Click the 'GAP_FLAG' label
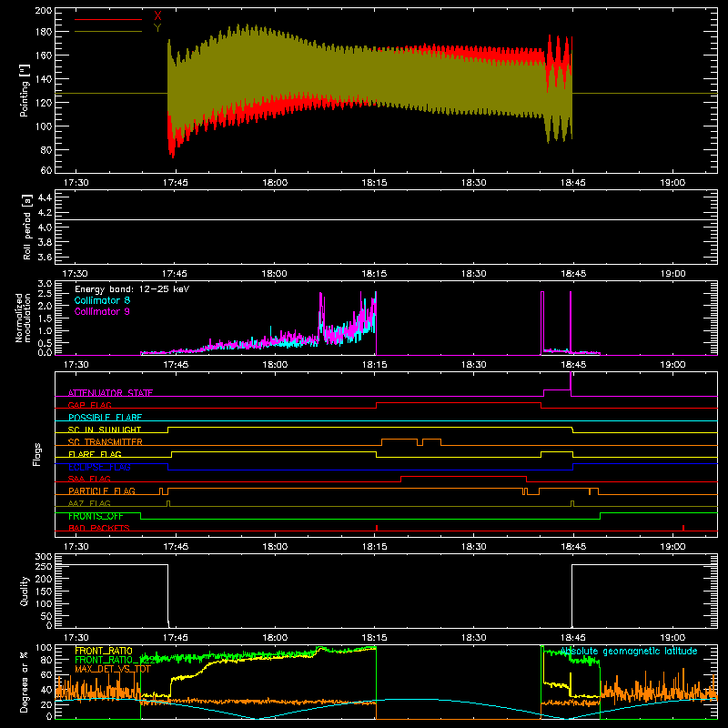Image resolution: width=728 pixels, height=728 pixels. [x=89, y=405]
